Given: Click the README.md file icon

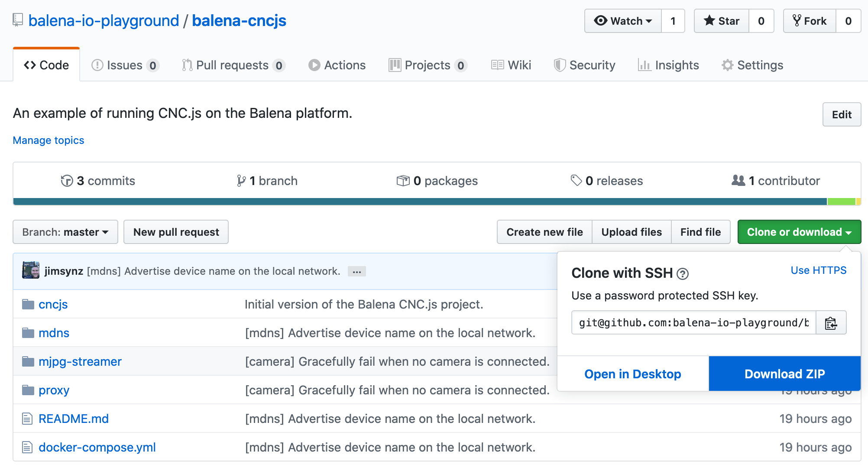Looking at the screenshot, I should pyautogui.click(x=27, y=419).
